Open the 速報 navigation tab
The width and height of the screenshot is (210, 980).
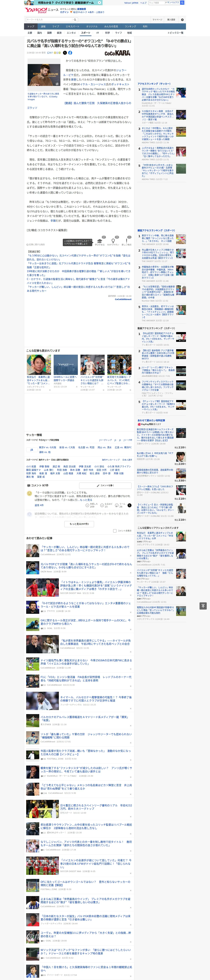click(x=43, y=27)
